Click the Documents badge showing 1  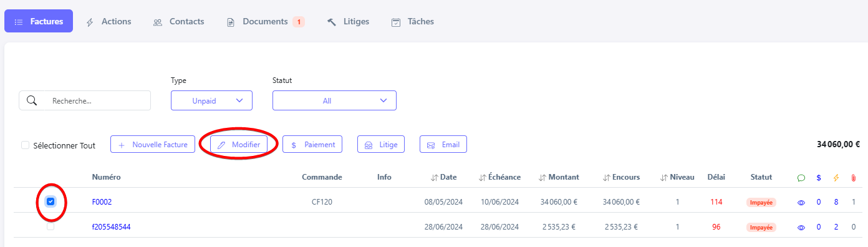[299, 22]
